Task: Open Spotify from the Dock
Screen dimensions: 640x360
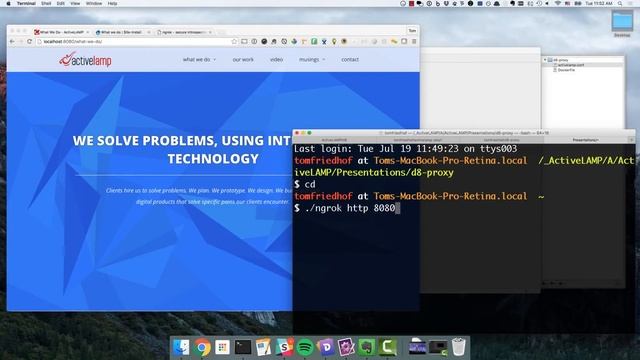Action: click(305, 347)
